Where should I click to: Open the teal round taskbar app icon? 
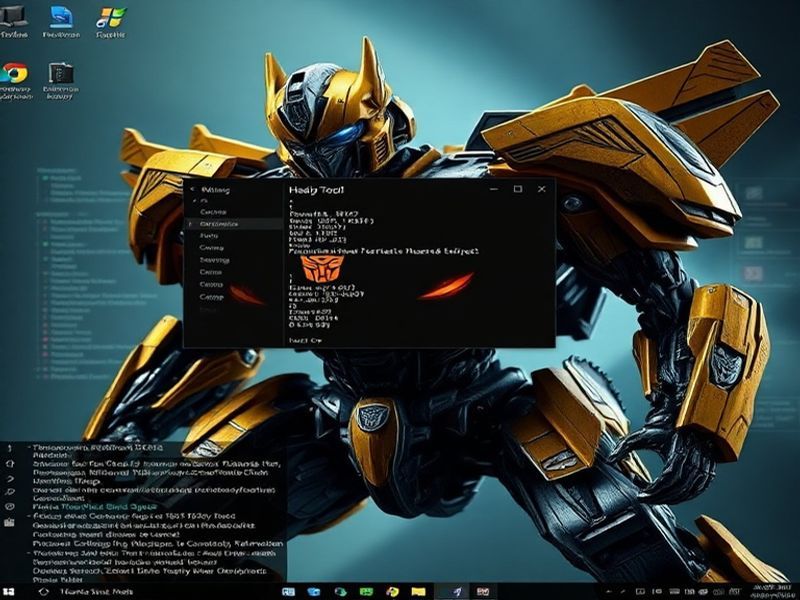point(340,592)
